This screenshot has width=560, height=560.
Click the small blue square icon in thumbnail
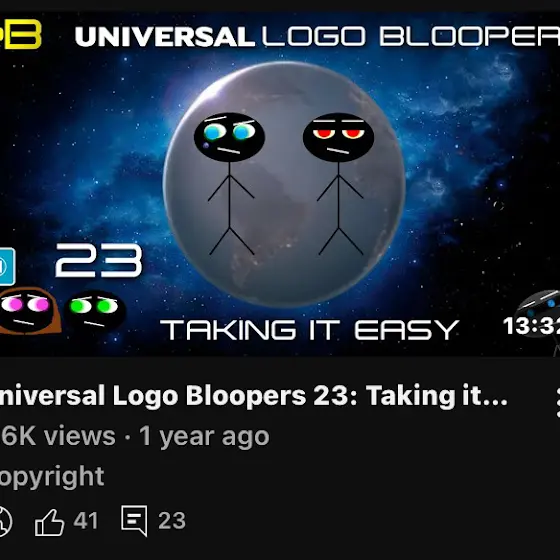(7, 266)
